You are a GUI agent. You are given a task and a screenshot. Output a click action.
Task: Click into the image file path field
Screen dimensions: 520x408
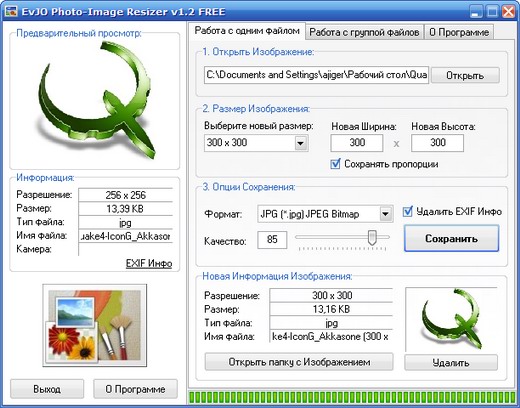coord(316,75)
